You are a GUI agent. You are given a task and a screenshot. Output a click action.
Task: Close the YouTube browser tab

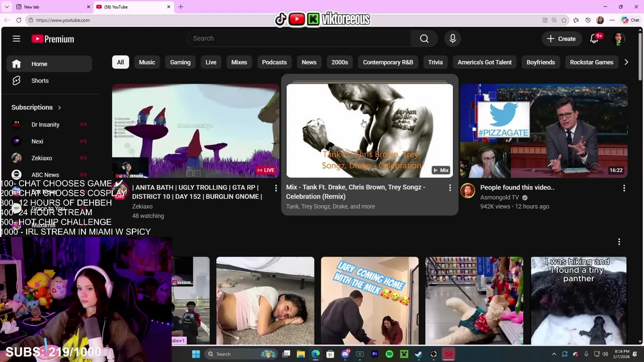(x=169, y=7)
